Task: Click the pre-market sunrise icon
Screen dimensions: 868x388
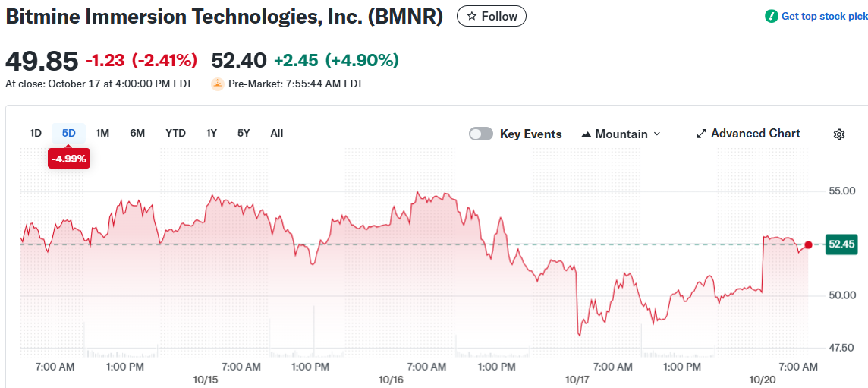Action: point(217,84)
